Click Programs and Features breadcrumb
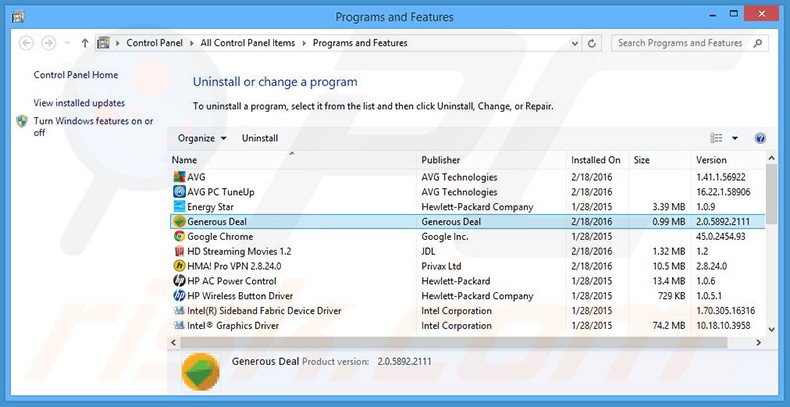 (x=360, y=43)
